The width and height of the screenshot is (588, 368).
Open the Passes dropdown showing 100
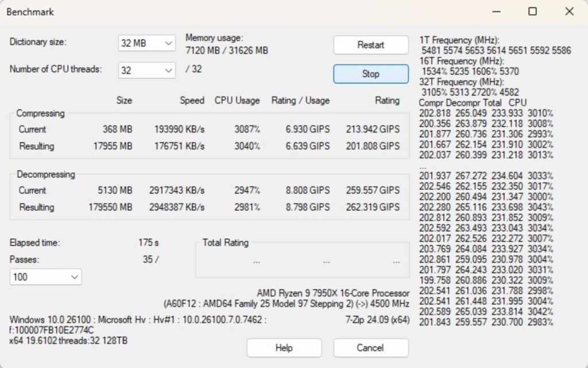tap(45, 277)
